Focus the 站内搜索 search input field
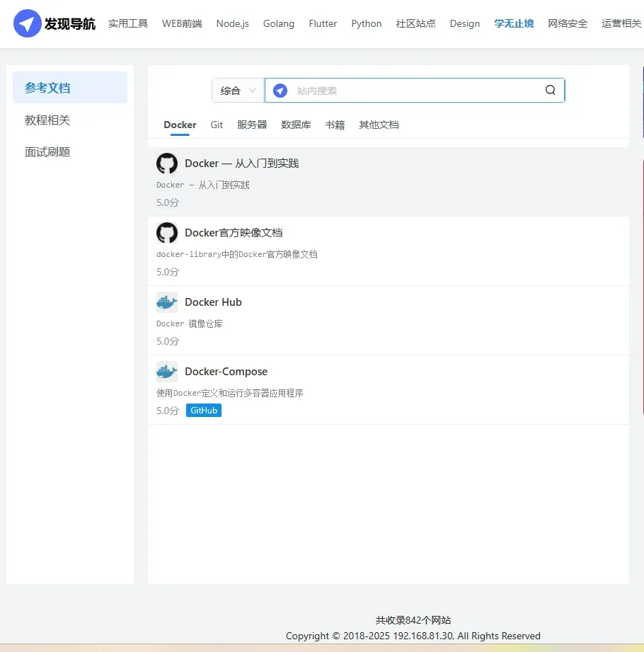Image resolution: width=644 pixels, height=652 pixels. [x=410, y=91]
